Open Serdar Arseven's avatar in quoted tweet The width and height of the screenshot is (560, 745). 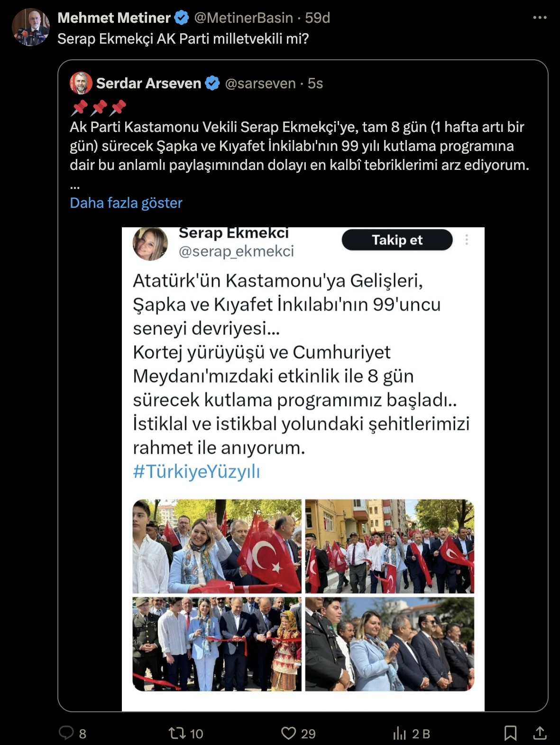[x=81, y=83]
